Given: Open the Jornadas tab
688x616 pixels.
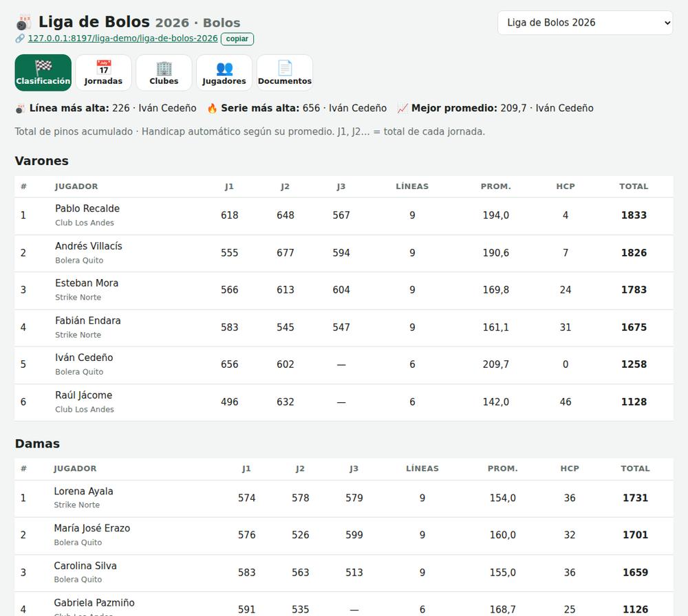Looking at the screenshot, I should point(104,73).
